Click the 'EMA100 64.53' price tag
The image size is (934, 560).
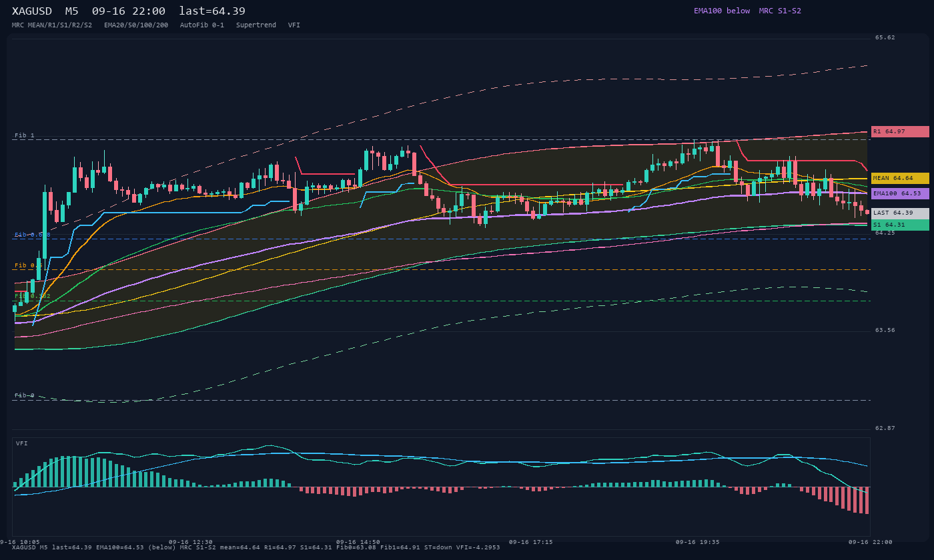[x=900, y=193]
